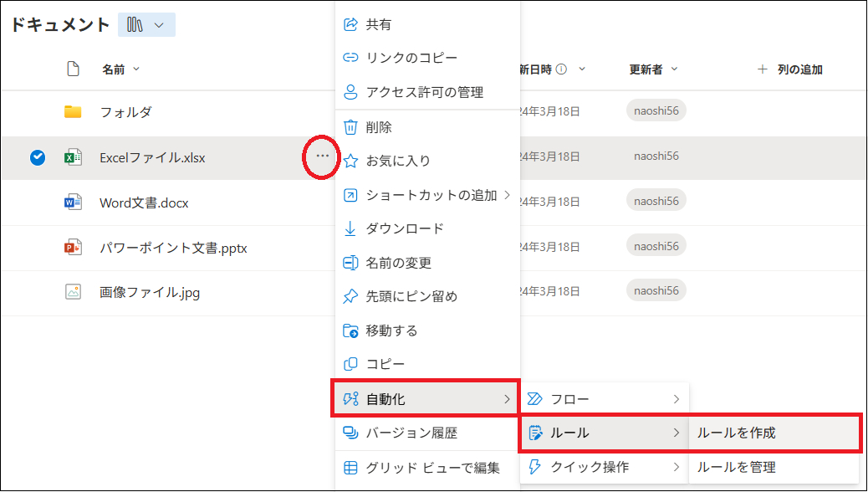Screen dimensions: 868x492
Task: Choose リンクのコピー menu entry
Action: pos(427,58)
